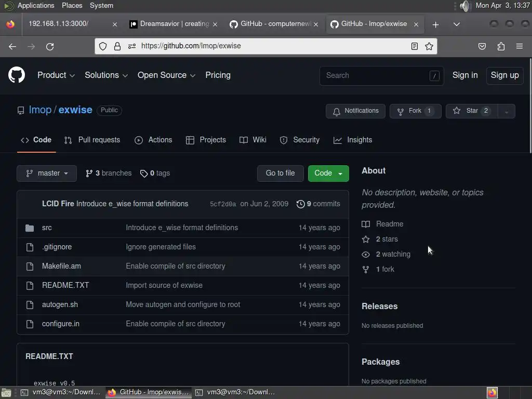
Task: Expand the Solutions menu
Action: tap(106, 75)
